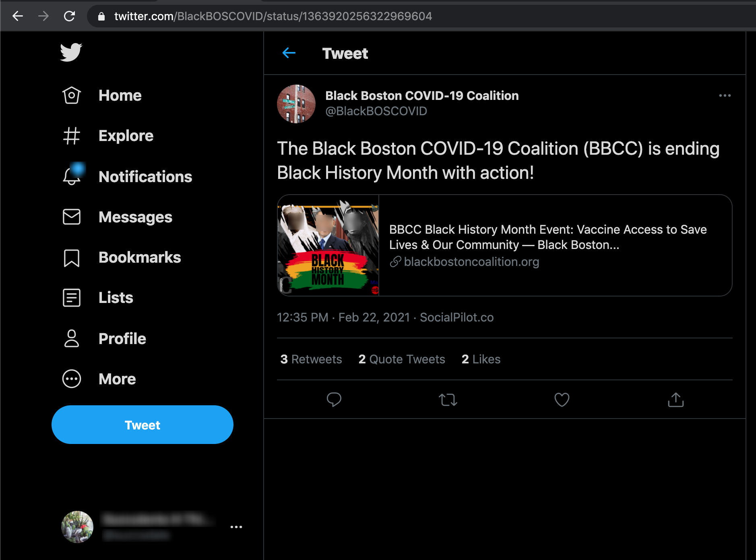Expand the More menu in sidebar
756x560 pixels.
coord(72,379)
